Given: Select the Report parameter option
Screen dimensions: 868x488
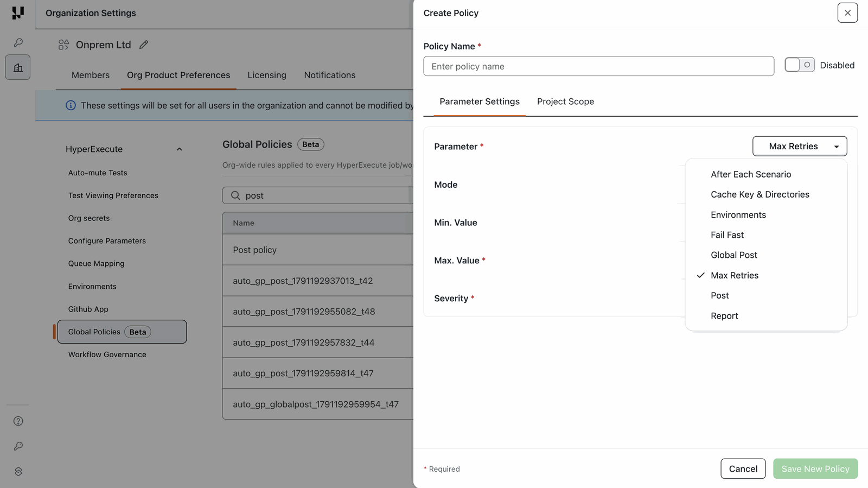Looking at the screenshot, I should coord(766,316).
